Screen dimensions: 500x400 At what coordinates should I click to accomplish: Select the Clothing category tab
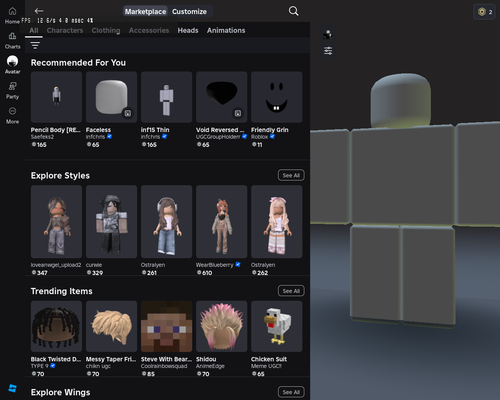[106, 30]
